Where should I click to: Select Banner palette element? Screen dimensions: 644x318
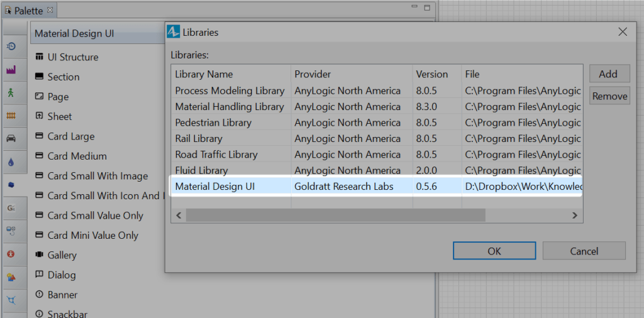point(56,295)
